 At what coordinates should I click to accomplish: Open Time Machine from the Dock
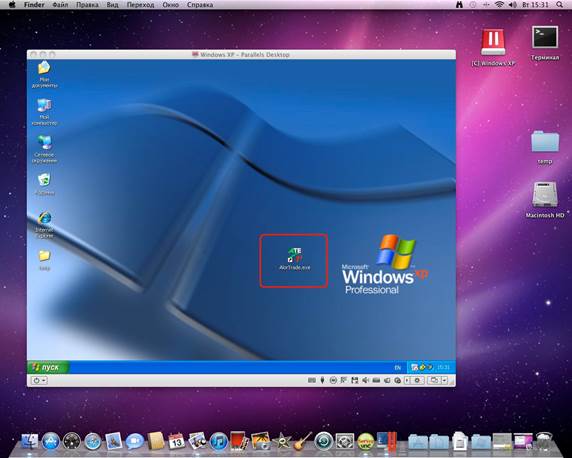click(x=324, y=441)
